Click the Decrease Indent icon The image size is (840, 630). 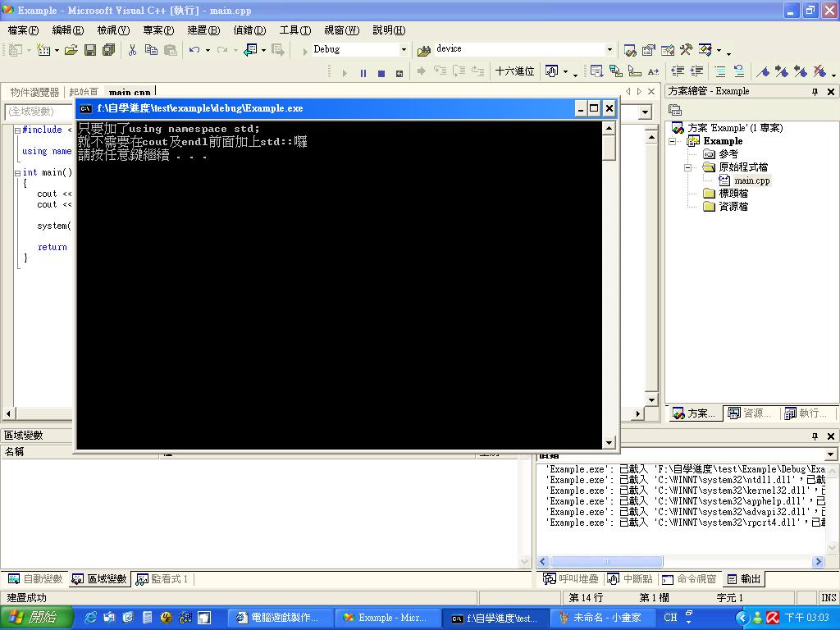click(x=678, y=71)
